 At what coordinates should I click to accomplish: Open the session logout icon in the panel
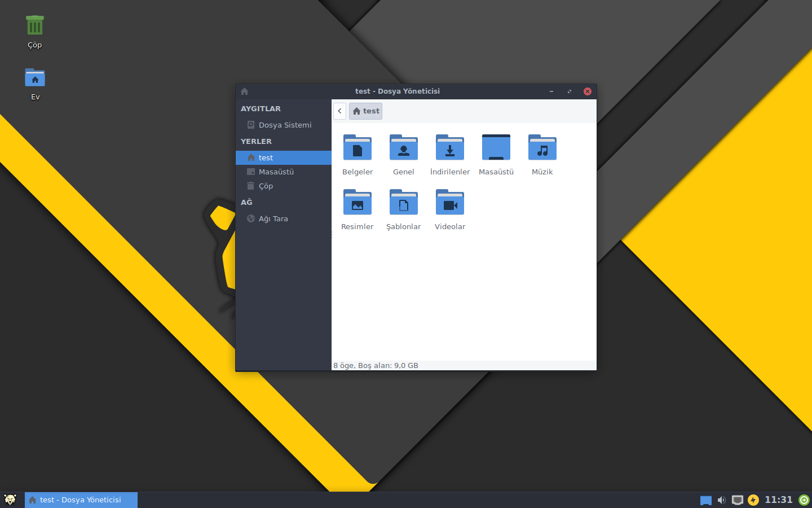pyautogui.click(x=804, y=500)
